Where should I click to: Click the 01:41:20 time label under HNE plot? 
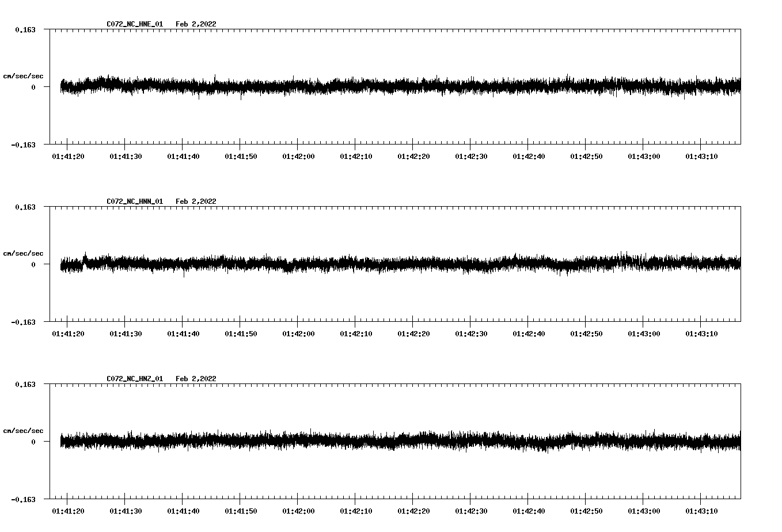(x=68, y=157)
